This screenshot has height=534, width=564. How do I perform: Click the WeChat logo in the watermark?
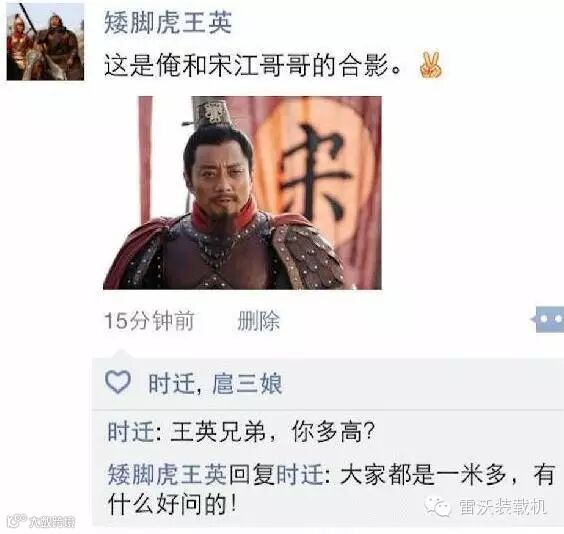tap(437, 507)
